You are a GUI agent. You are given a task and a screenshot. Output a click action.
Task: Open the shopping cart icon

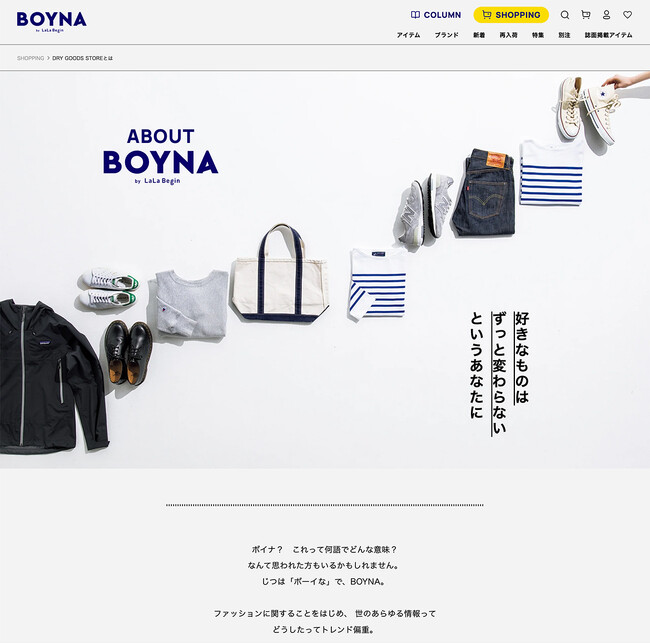[586, 15]
